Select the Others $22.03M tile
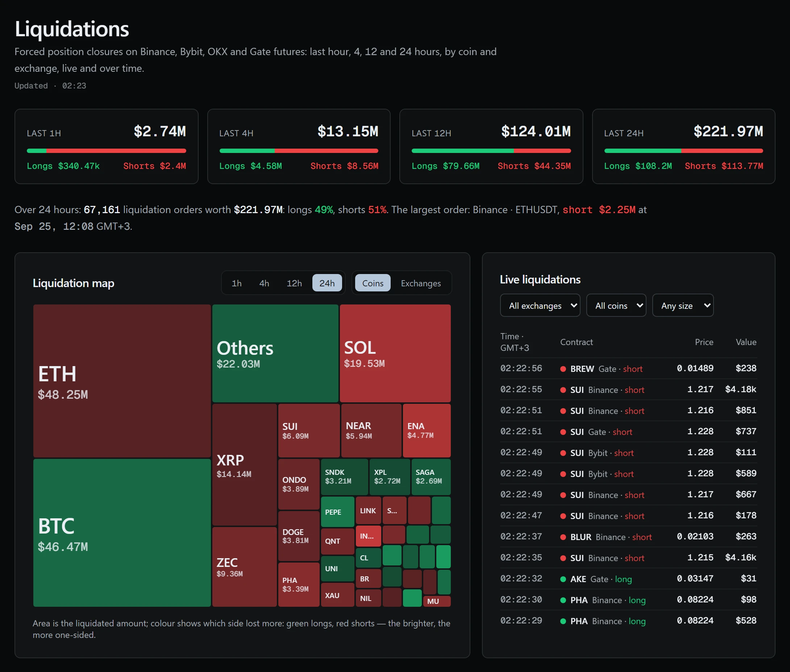 275,353
